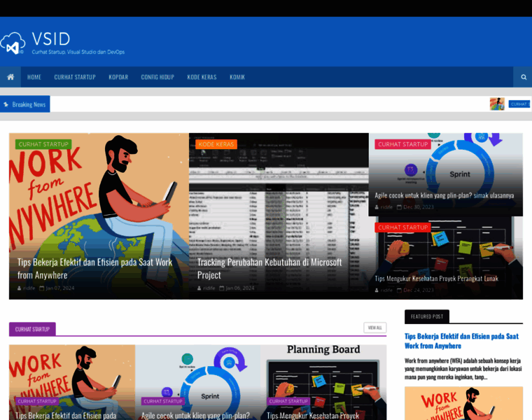Viewport: 532px width, 420px height.
Task: Click green CURHAT STARTUP badge on Work from Anywhere
Action: pos(43,144)
